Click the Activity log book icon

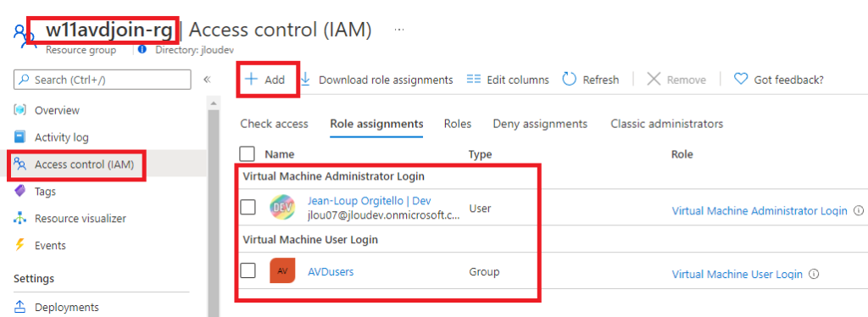pyautogui.click(x=20, y=137)
